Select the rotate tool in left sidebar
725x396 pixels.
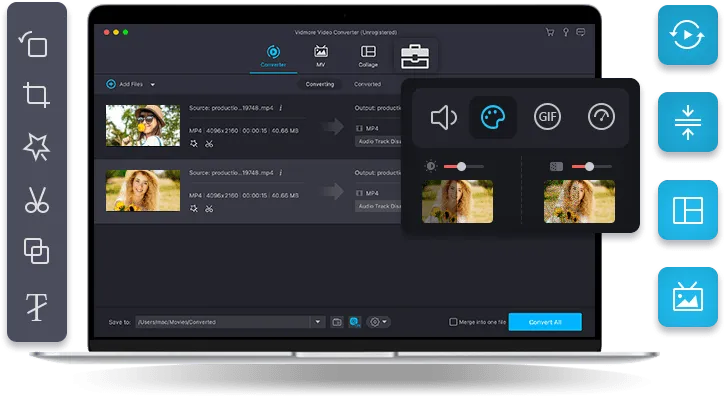[x=33, y=44]
